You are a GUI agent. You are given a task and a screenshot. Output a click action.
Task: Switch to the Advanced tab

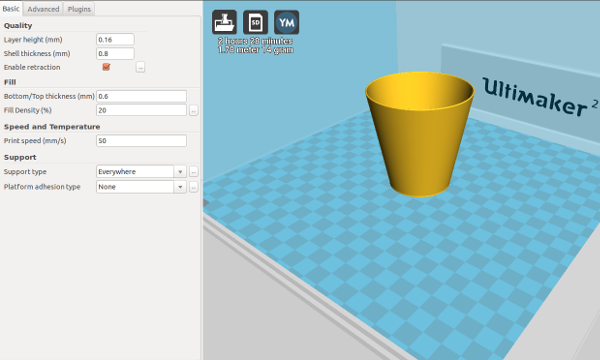point(43,9)
